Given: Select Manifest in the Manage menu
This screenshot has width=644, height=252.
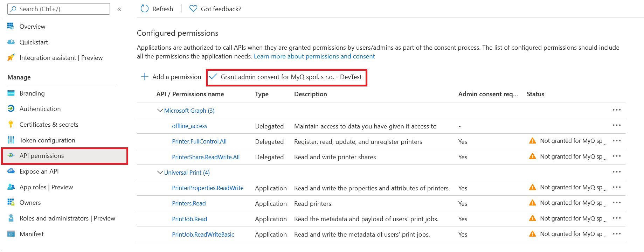Looking at the screenshot, I should coord(32,234).
